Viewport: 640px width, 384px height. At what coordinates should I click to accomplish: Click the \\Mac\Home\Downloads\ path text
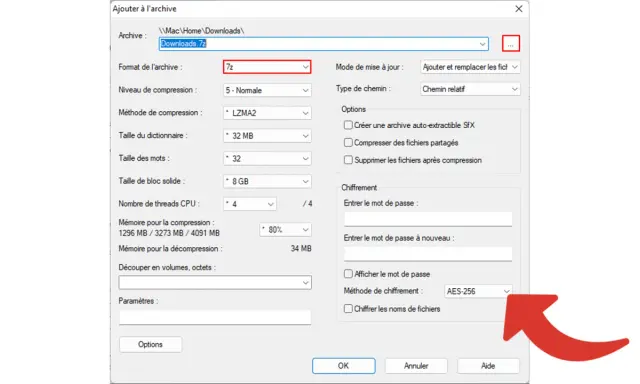[x=202, y=31]
